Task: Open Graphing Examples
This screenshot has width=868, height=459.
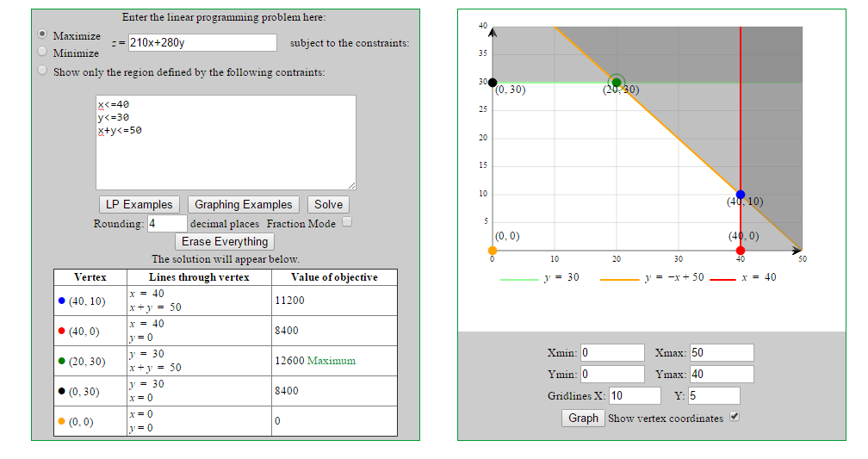Action: [x=244, y=204]
